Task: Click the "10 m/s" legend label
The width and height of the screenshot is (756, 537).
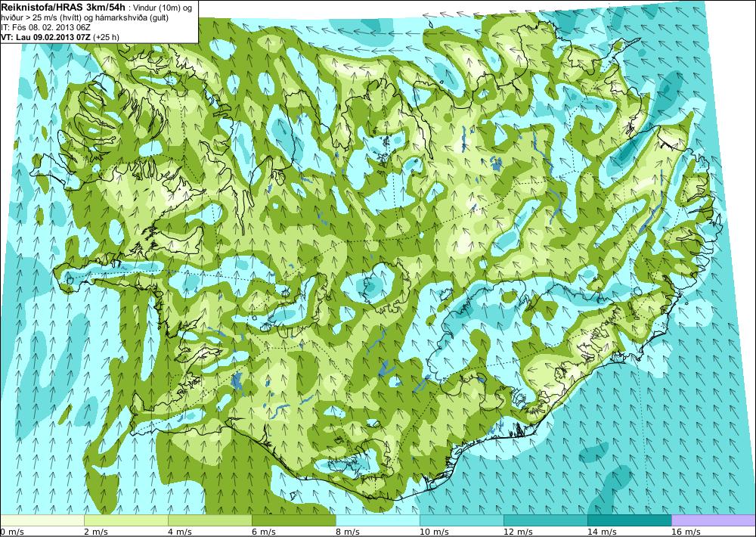Action: [435, 532]
